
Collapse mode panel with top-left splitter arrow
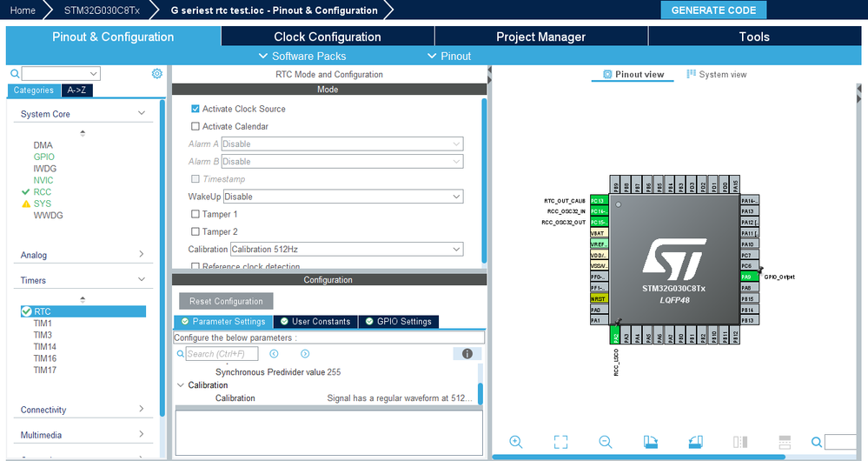click(x=489, y=70)
